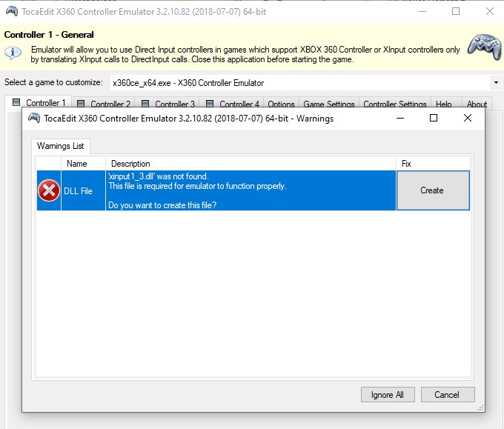This screenshot has height=429, width=504.
Task: Switch to the Controller 4 tab
Action: point(232,104)
